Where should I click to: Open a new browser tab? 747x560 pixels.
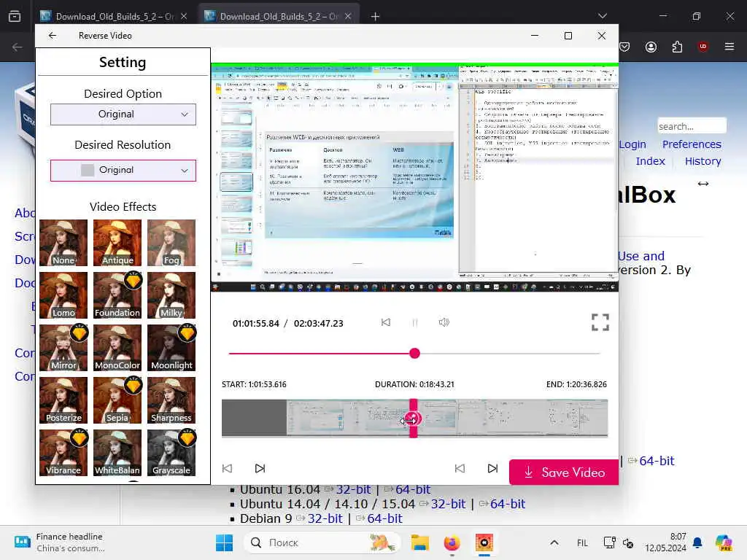[x=376, y=17]
